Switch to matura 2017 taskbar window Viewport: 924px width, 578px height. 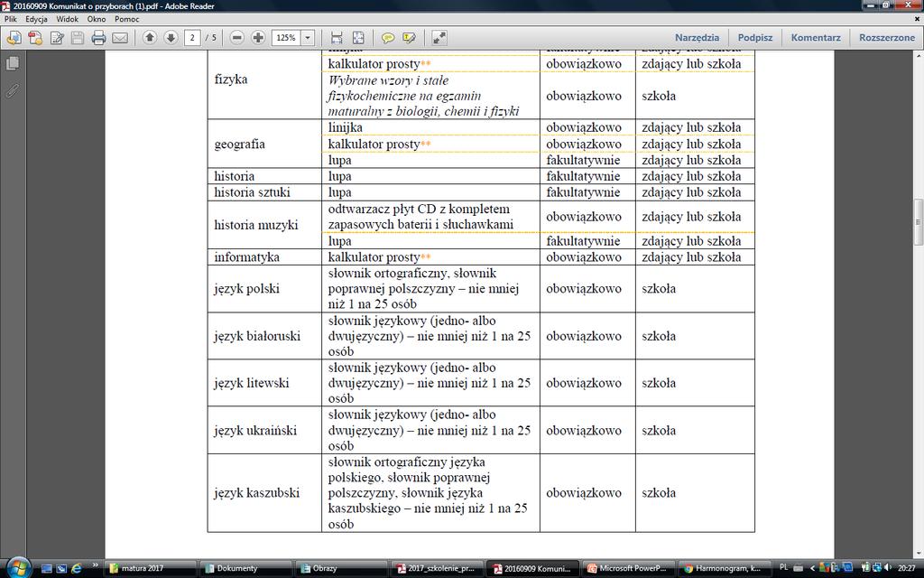[151, 569]
